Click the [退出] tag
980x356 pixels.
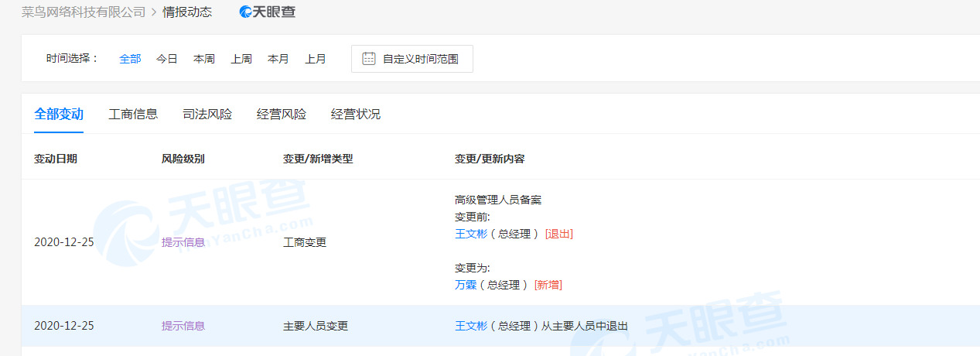(559, 234)
